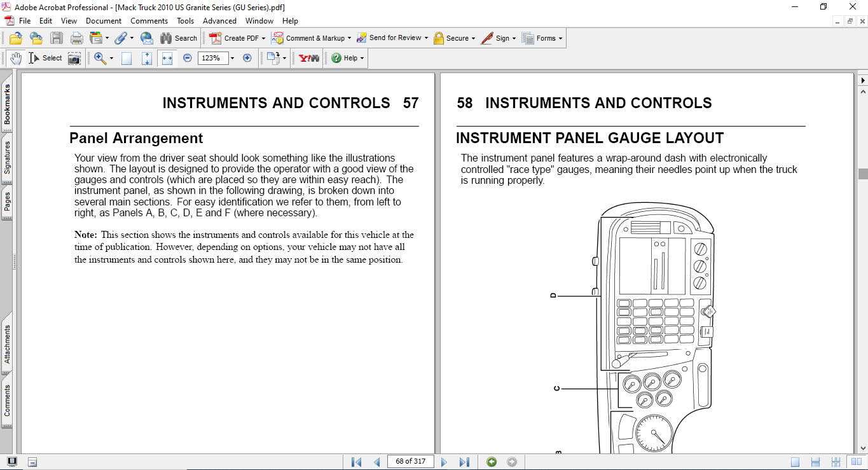This screenshot has width=868, height=470.
Task: Click the Yahoo search toolbar icon
Action: click(309, 58)
